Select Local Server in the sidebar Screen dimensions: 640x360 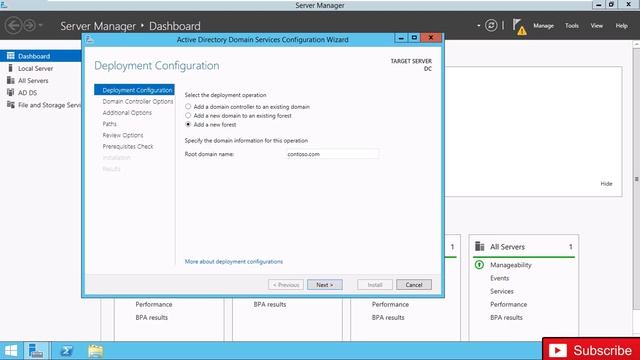pyautogui.click(x=35, y=68)
